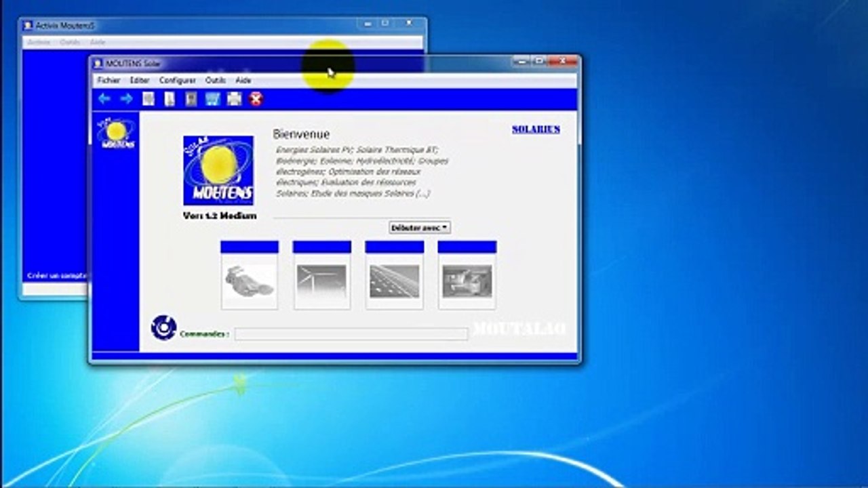Open the Fichier menu
Viewport: 868px width, 488px height.
click(x=108, y=80)
